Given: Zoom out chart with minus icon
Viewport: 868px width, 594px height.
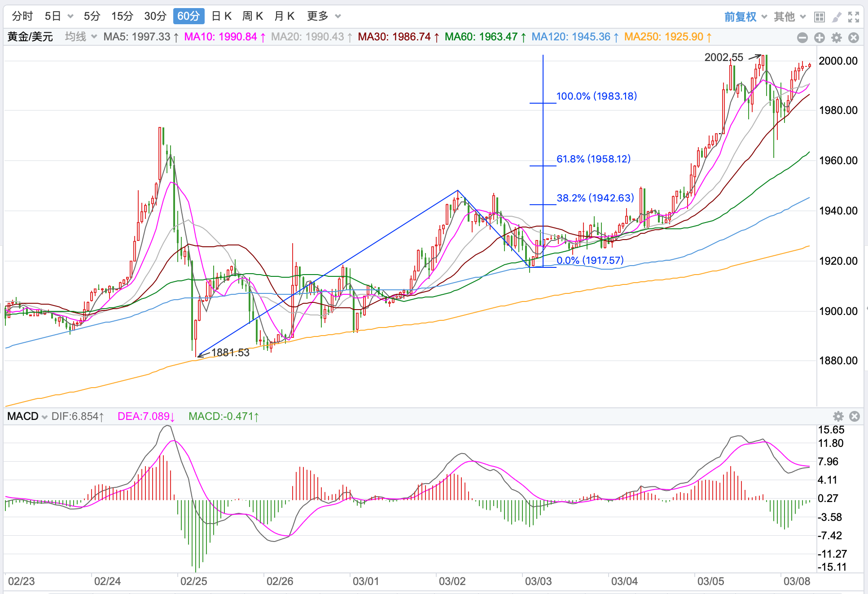Looking at the screenshot, I should click(x=802, y=38).
